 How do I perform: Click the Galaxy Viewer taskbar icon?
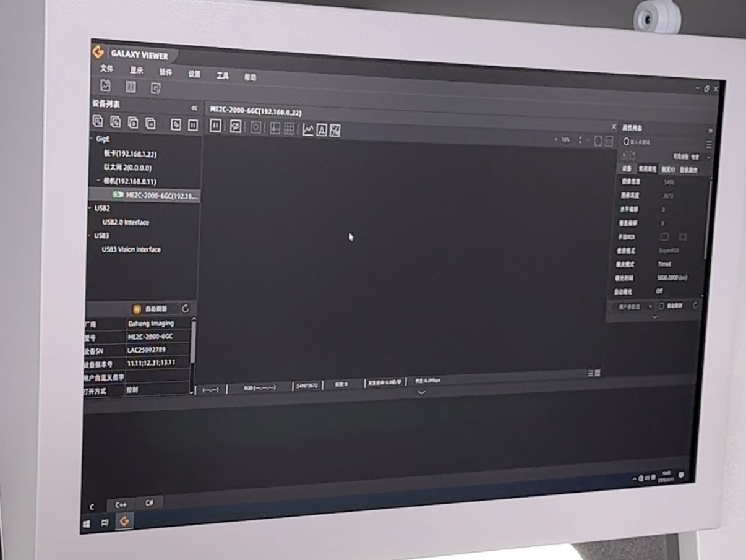(124, 521)
